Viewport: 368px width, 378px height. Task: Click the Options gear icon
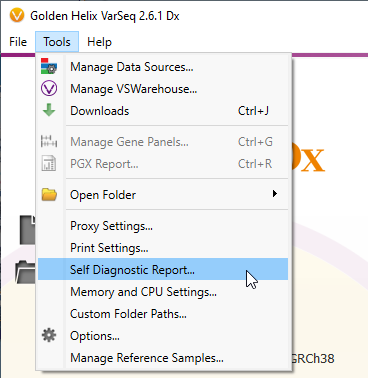pos(49,335)
